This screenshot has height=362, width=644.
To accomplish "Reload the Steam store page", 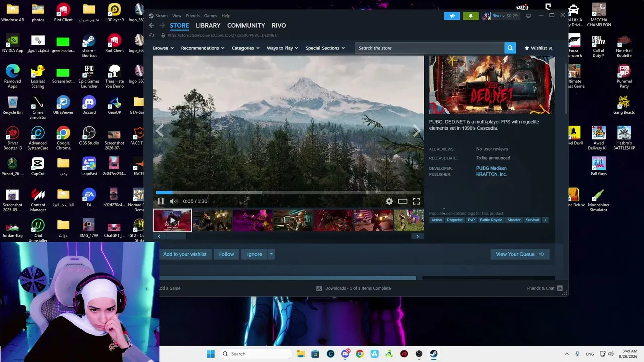I will [152, 35].
